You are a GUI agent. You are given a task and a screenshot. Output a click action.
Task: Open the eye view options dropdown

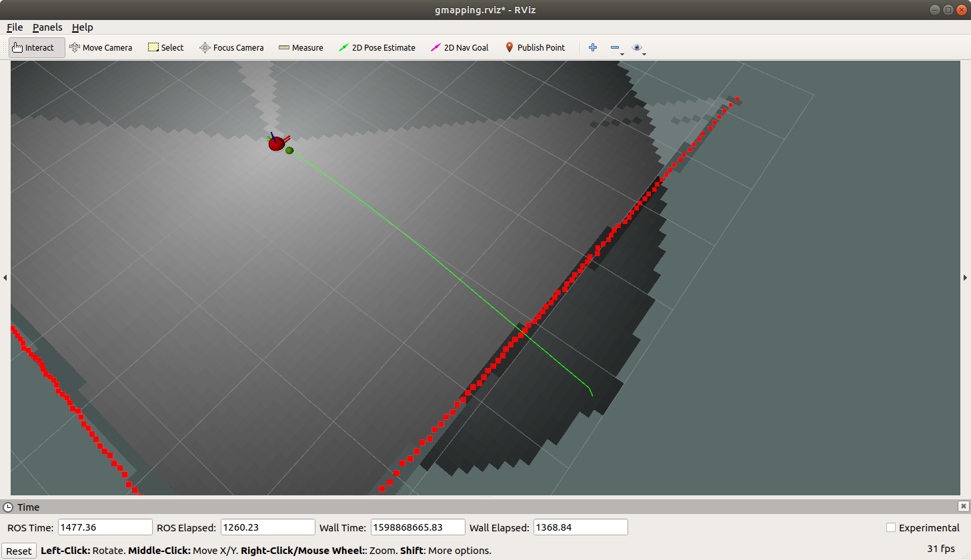639,48
